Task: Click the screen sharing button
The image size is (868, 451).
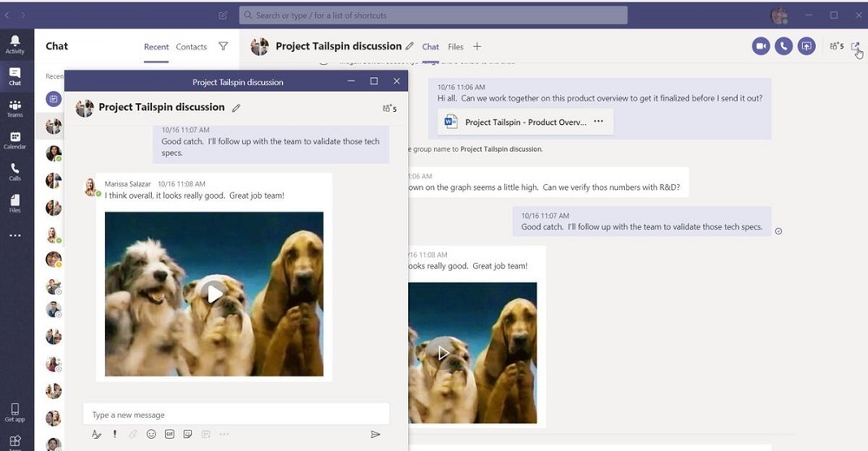Action: [x=806, y=46]
